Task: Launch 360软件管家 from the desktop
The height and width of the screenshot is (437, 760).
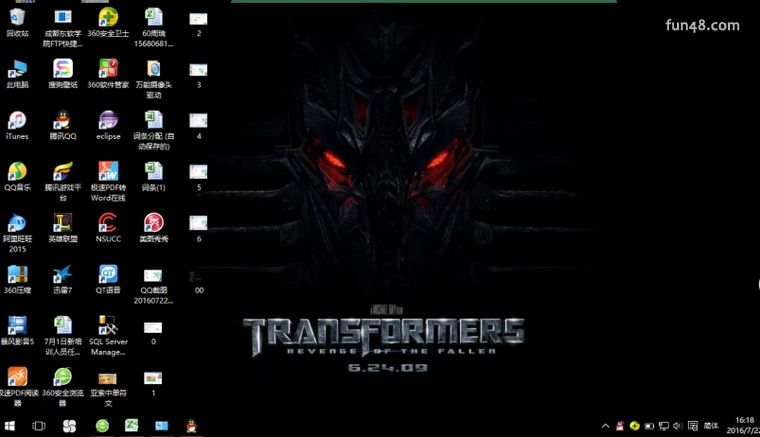Action: click(108, 69)
